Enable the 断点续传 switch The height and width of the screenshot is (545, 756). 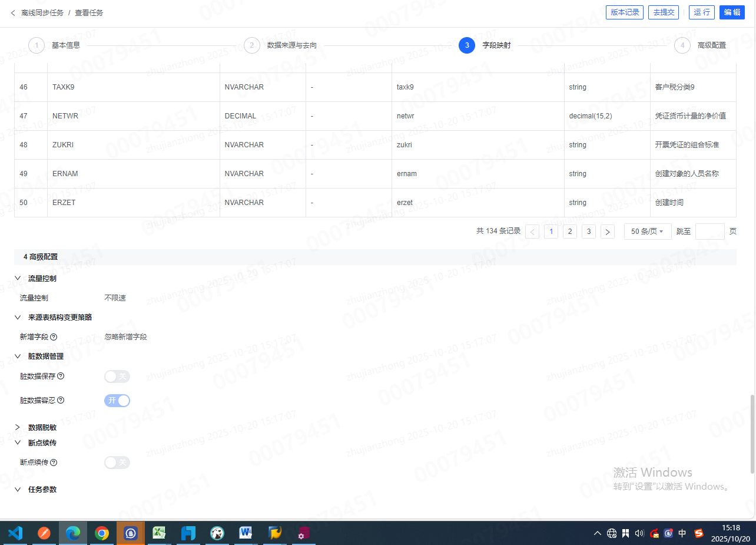coord(117,463)
